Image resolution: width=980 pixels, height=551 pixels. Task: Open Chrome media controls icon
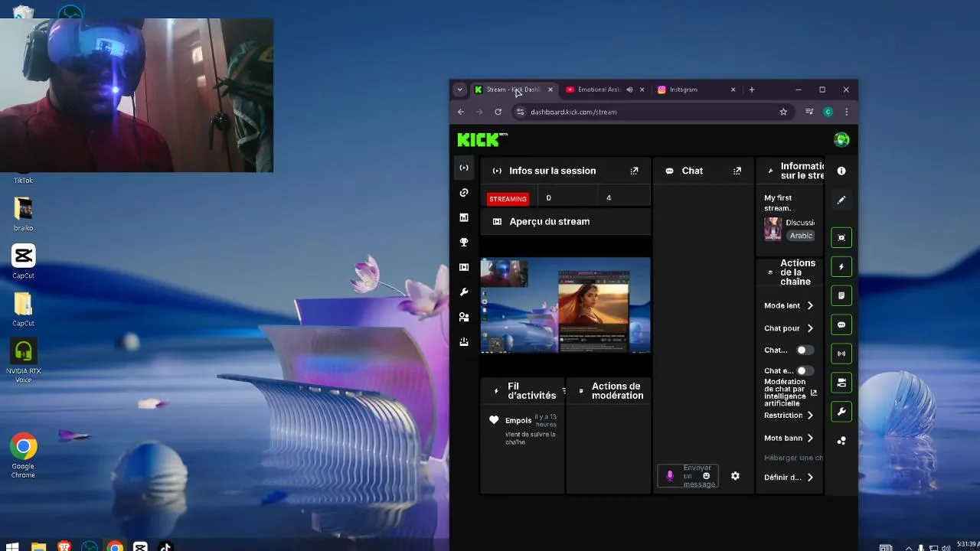tap(809, 112)
